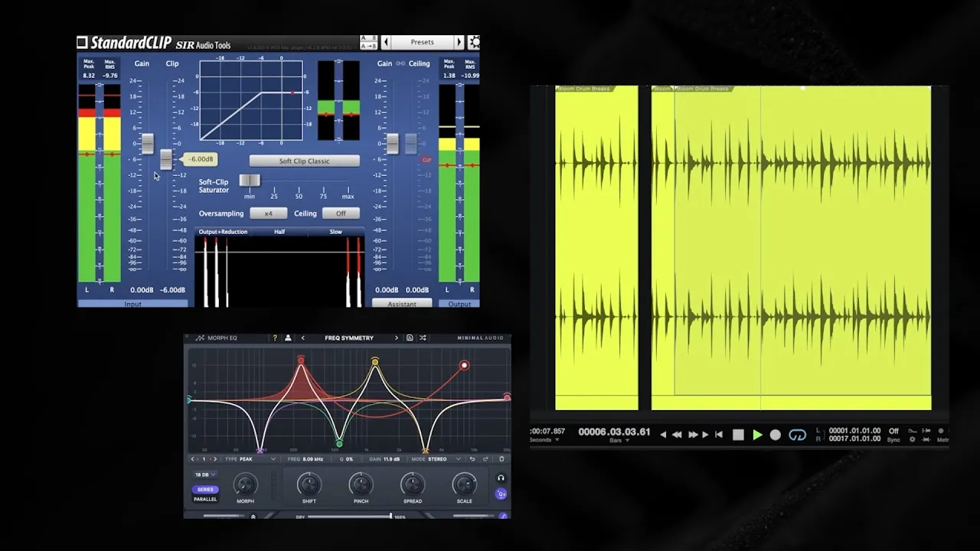Change the x4 oversampling setting

pos(268,214)
